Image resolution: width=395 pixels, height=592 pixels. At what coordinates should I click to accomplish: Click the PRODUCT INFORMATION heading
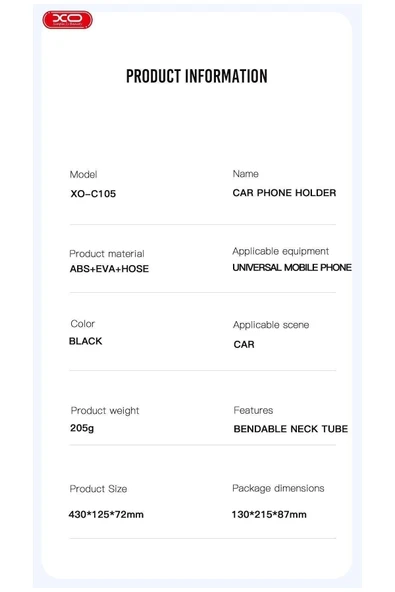(x=197, y=76)
